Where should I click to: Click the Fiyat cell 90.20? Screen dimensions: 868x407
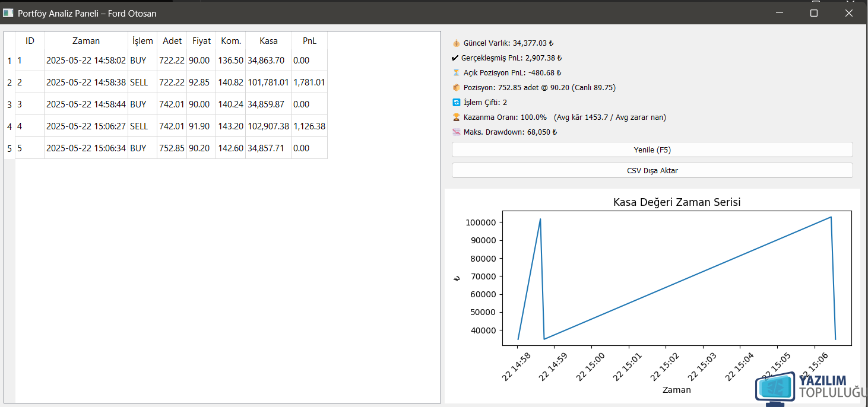201,148
